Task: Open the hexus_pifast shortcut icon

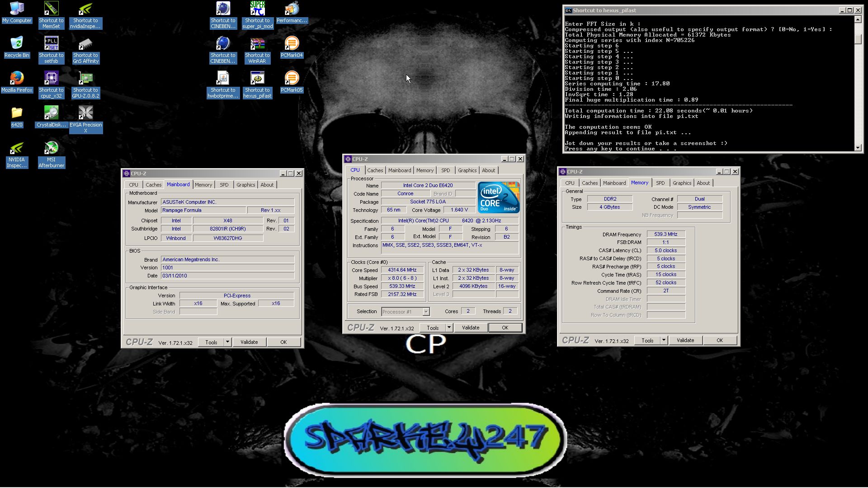Action: (x=257, y=84)
